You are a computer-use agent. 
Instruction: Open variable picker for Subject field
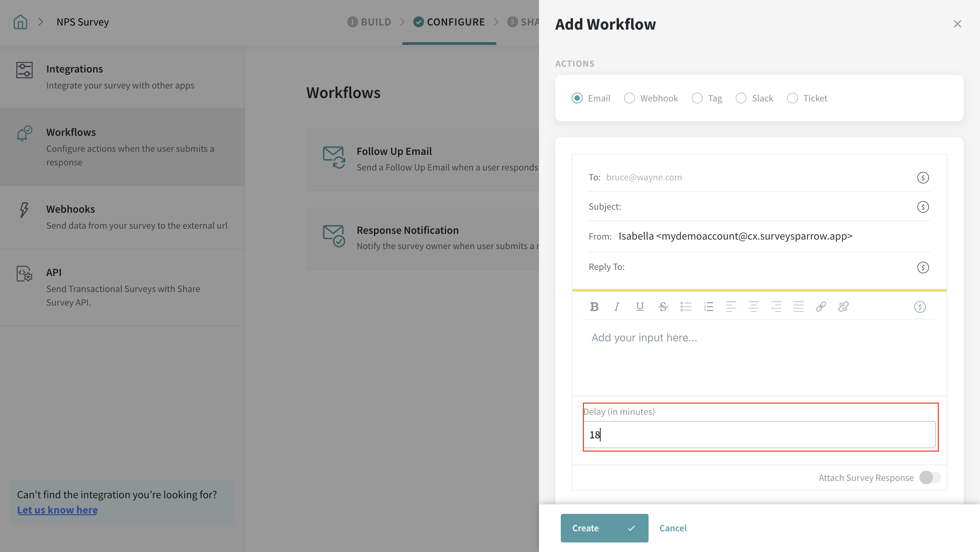tap(922, 207)
